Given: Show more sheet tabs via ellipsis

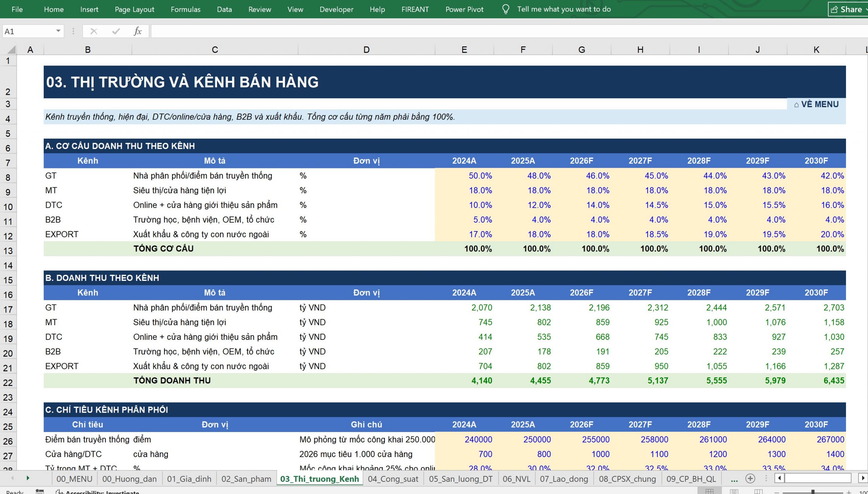Looking at the screenshot, I should point(734,479).
